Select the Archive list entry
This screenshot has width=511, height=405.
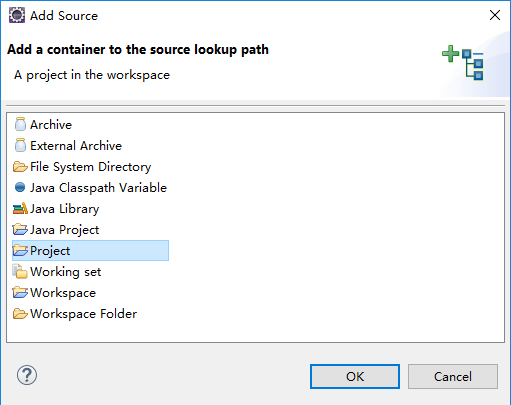[51, 125]
